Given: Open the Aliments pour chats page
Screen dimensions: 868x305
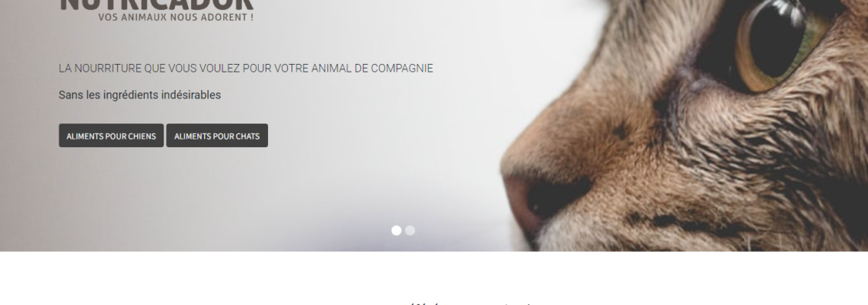Looking at the screenshot, I should tap(217, 135).
